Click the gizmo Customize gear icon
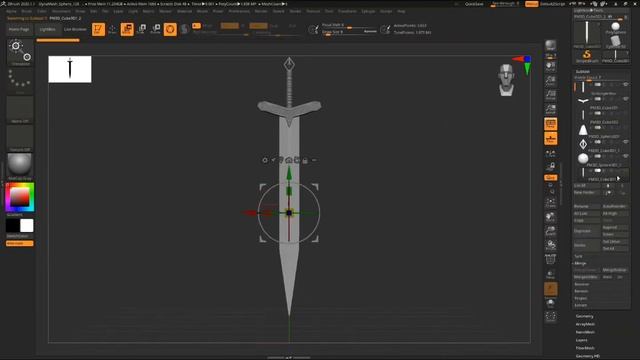Viewport: 640px width, 360px height. click(x=265, y=160)
